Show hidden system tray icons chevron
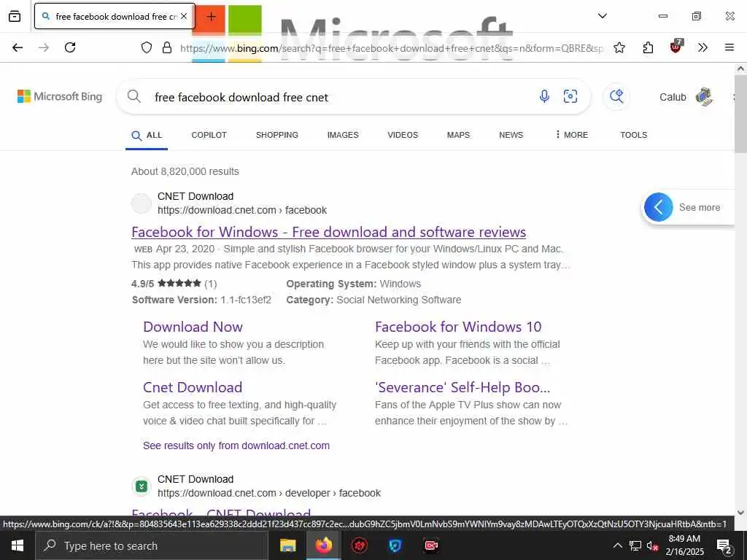 pos(617,545)
